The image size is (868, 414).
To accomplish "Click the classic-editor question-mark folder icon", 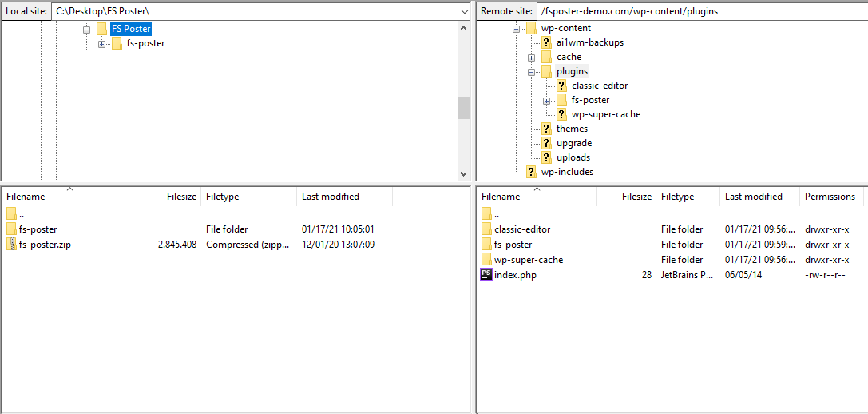I will pyautogui.click(x=561, y=86).
